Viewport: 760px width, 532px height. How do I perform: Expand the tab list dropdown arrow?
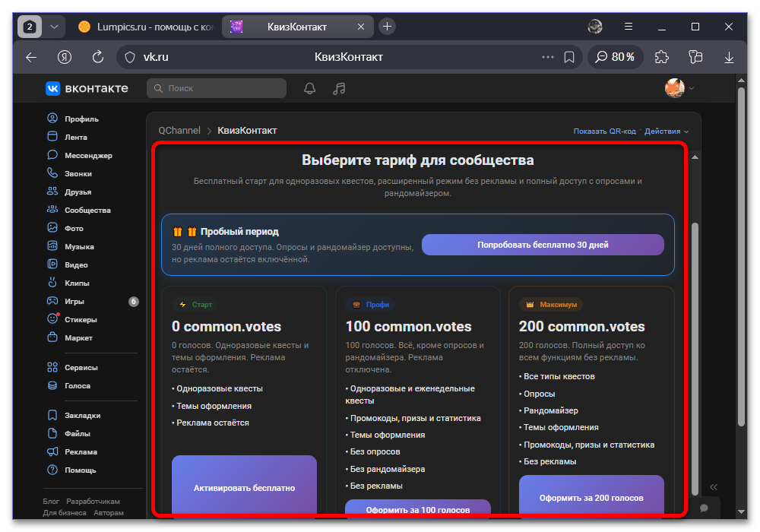click(54, 27)
